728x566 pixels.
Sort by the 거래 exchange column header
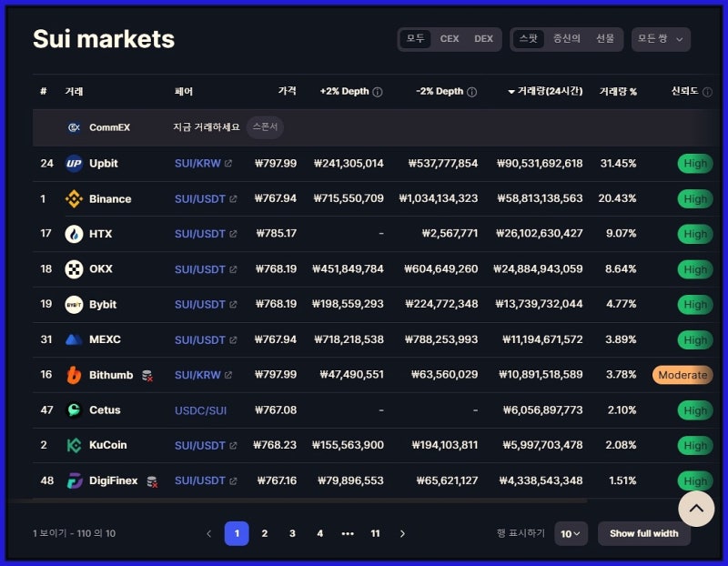click(74, 92)
